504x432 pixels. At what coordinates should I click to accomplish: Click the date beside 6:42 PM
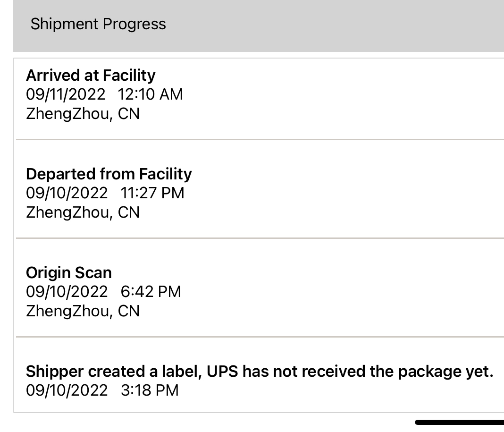click(x=67, y=292)
